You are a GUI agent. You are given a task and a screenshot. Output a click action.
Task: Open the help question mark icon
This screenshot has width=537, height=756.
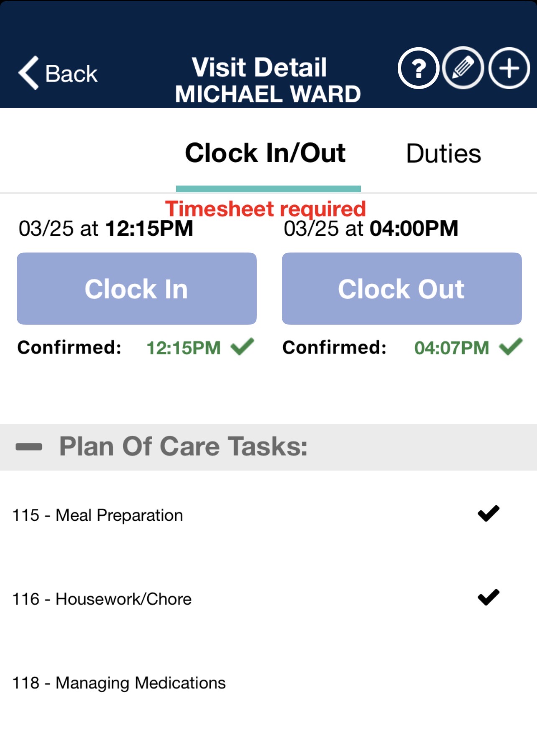click(418, 68)
